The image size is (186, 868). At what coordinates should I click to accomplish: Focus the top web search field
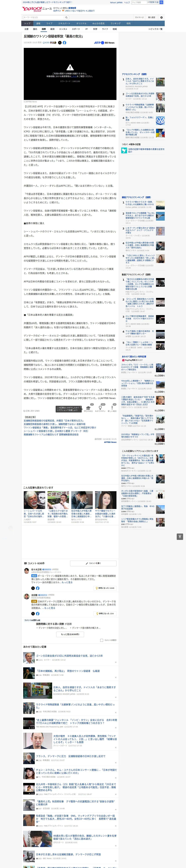[x=139, y=2]
